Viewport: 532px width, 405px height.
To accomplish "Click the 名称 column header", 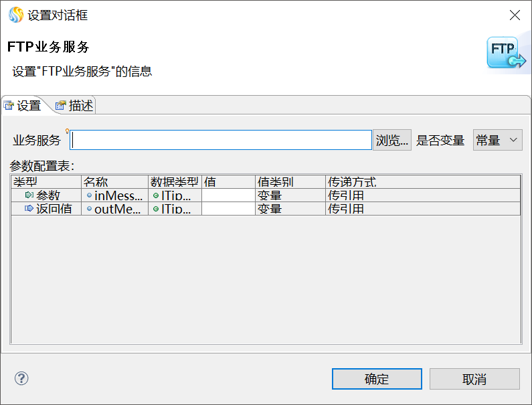I will tap(114, 182).
